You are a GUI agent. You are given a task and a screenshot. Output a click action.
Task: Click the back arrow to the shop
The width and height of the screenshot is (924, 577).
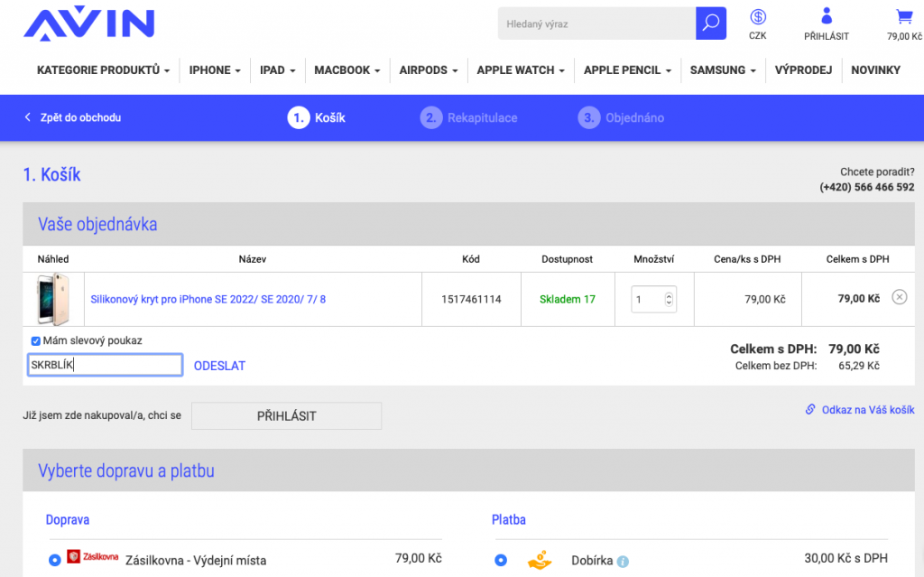pos(28,117)
